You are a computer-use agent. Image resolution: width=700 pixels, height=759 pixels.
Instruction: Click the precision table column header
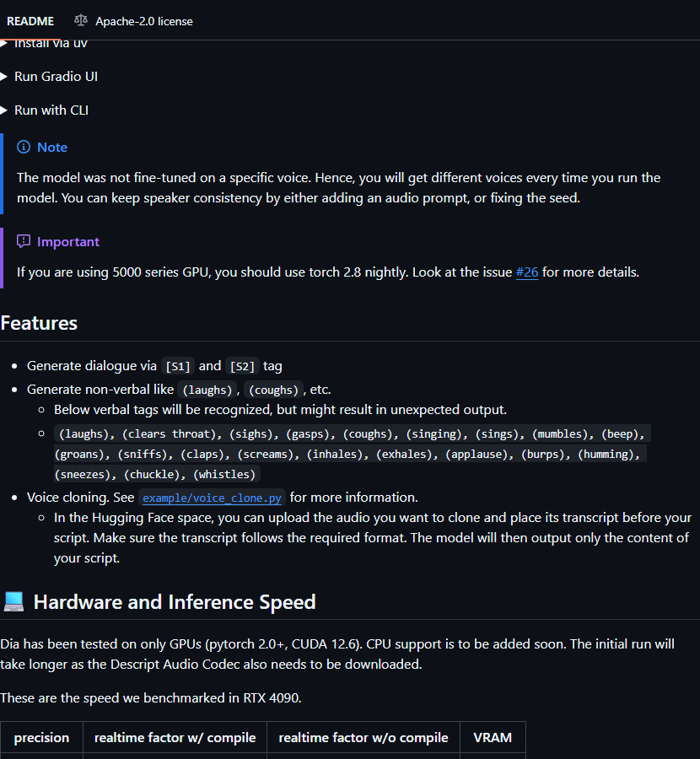coord(41,737)
